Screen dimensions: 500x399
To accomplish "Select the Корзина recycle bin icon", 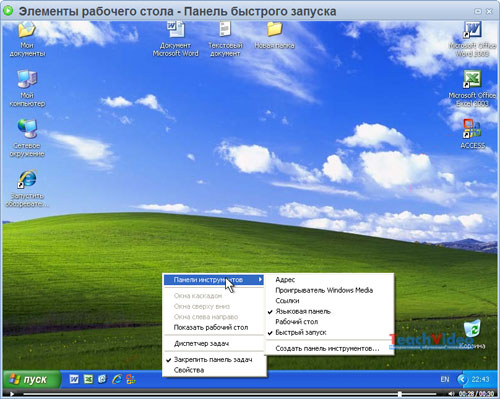I will pyautogui.click(x=473, y=334).
